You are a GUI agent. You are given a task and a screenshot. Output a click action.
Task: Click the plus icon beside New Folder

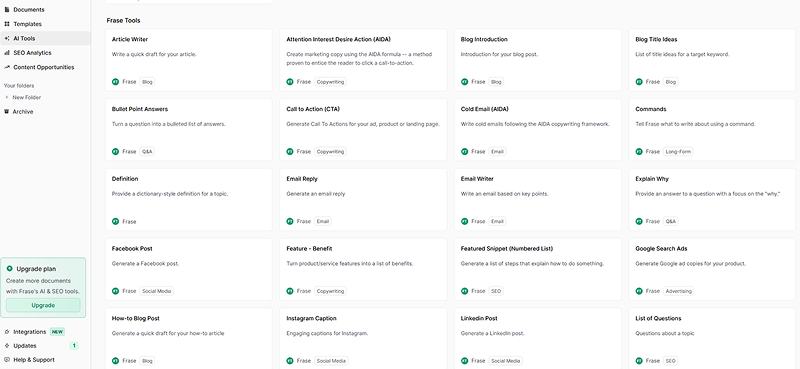pyautogui.click(x=7, y=97)
